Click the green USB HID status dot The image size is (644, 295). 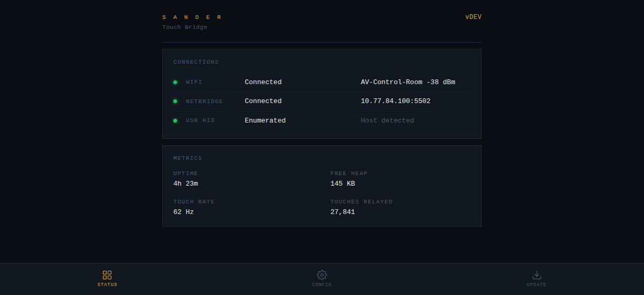[x=175, y=120]
